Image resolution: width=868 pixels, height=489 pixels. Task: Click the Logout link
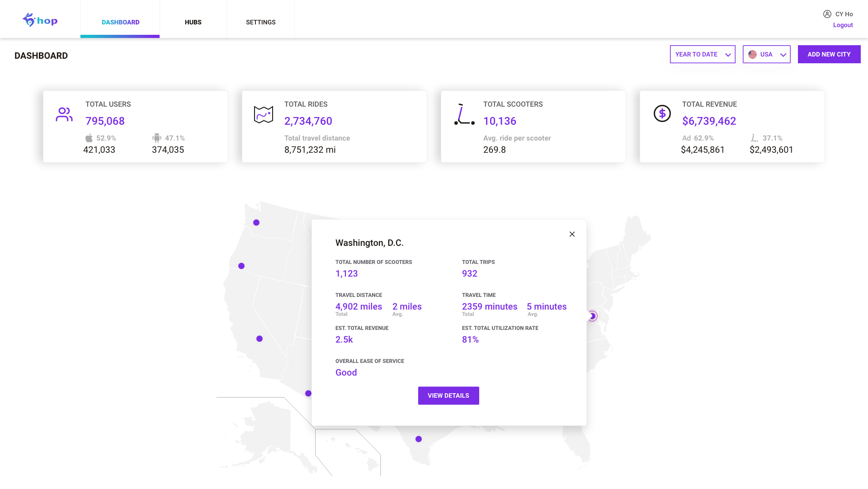click(x=843, y=25)
